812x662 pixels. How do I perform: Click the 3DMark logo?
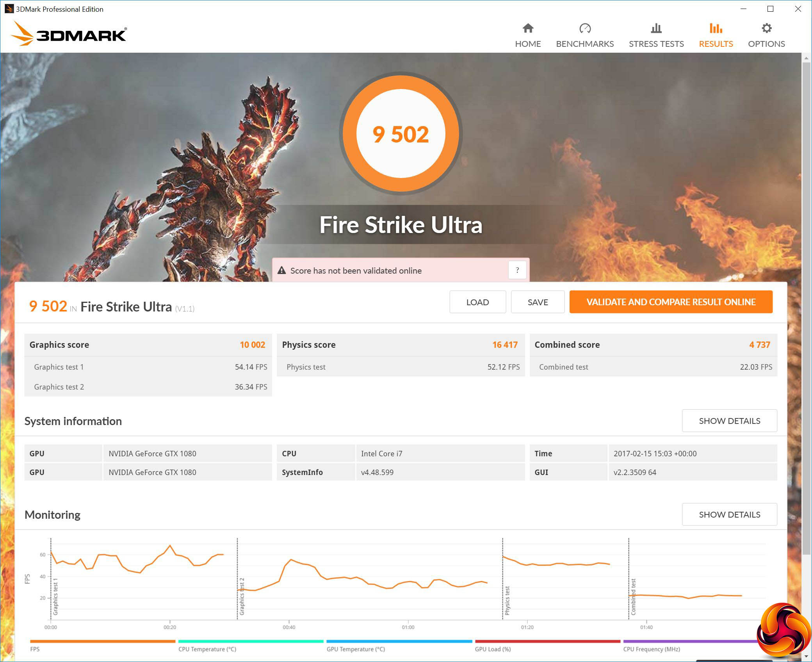pyautogui.click(x=69, y=34)
